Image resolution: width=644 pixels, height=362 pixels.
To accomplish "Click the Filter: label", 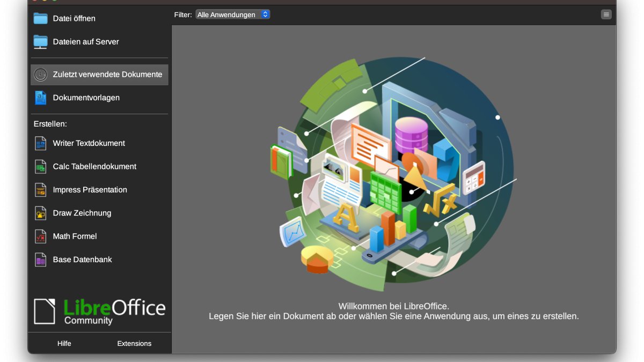I will click(x=183, y=14).
